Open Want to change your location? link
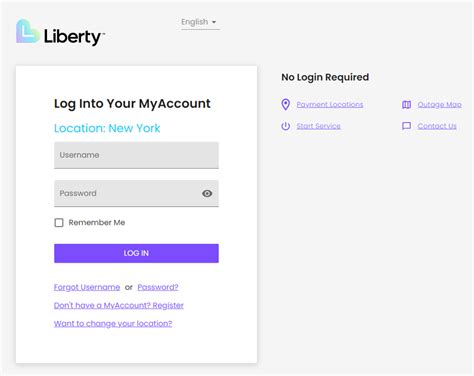This screenshot has height=376, width=474. tap(113, 323)
